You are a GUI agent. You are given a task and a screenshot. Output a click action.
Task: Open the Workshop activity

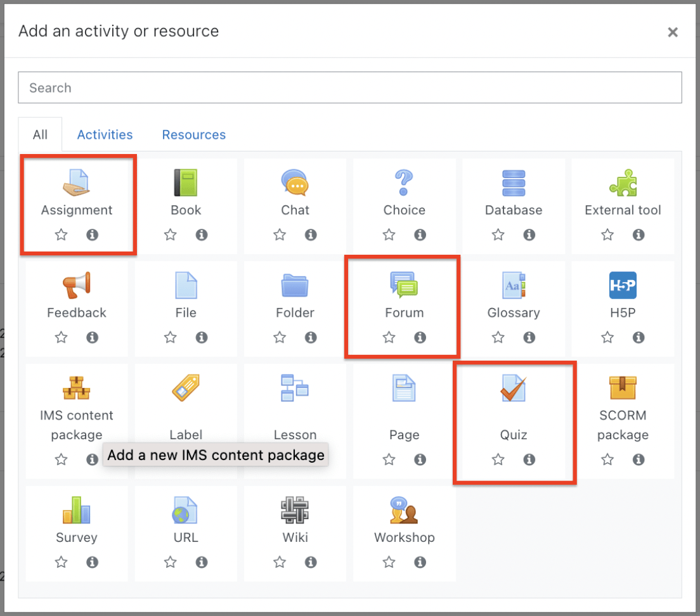tap(405, 510)
